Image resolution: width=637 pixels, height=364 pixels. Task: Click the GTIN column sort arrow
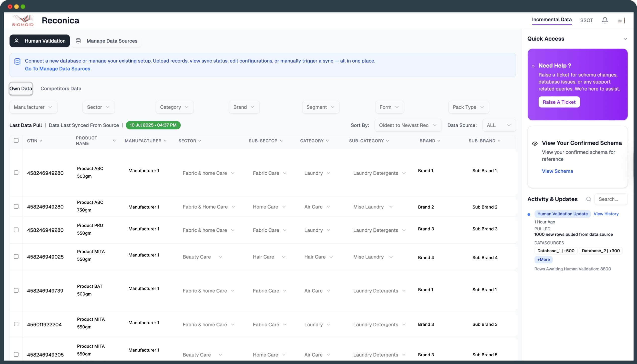pos(41,141)
